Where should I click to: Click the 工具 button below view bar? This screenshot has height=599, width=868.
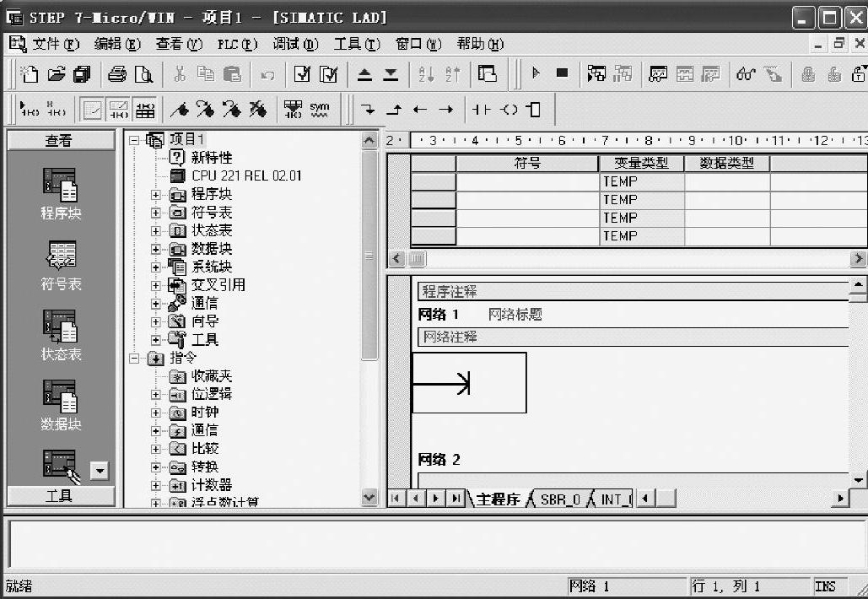[x=60, y=496]
